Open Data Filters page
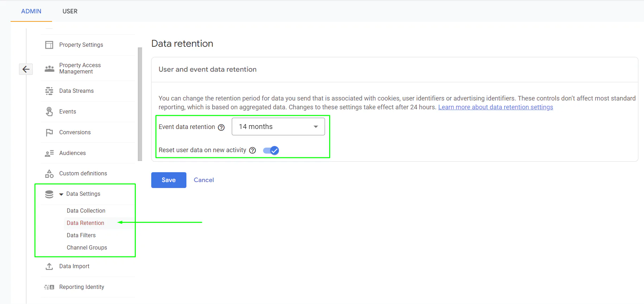The width and height of the screenshot is (644, 304). point(81,235)
